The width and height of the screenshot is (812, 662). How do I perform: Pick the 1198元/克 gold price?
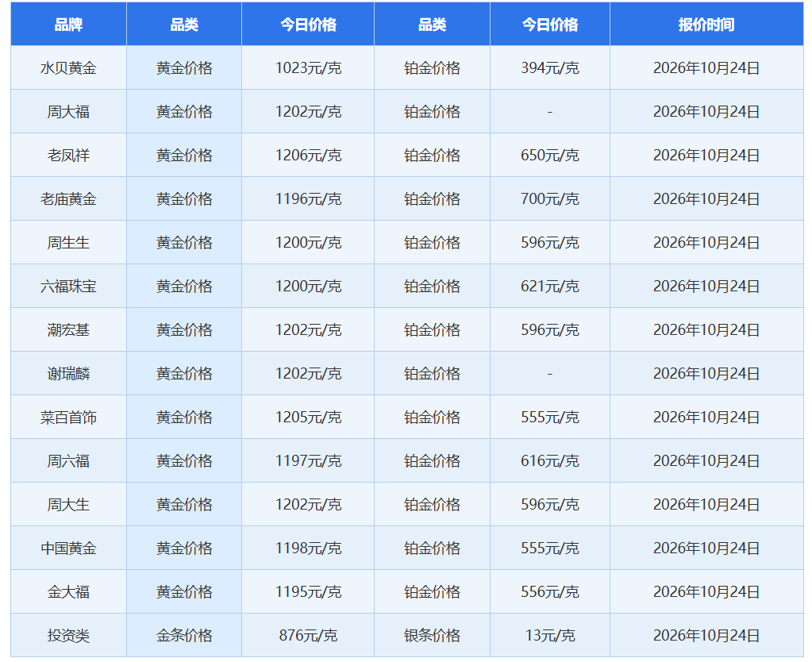[308, 548]
